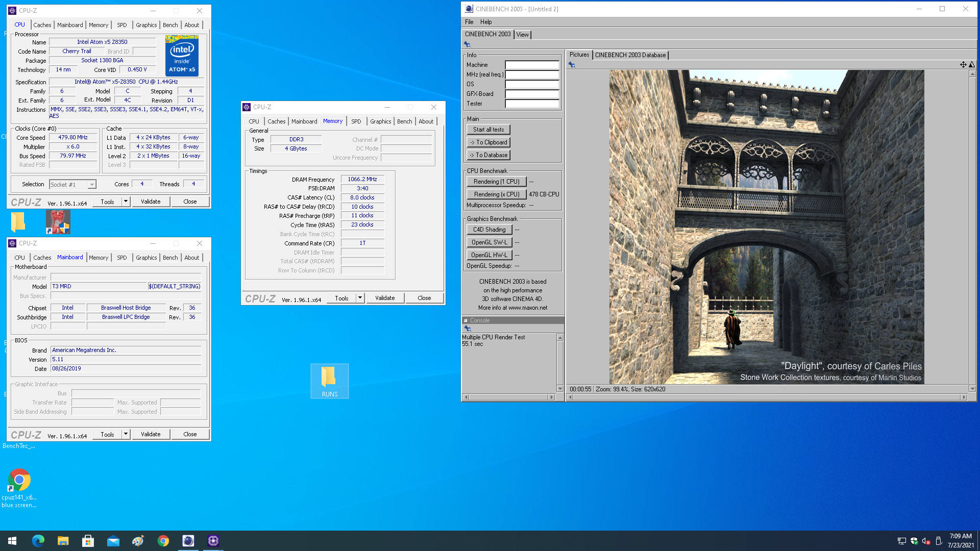Open the File menu in Cinebench
The width and height of the screenshot is (980, 551).
469,22
